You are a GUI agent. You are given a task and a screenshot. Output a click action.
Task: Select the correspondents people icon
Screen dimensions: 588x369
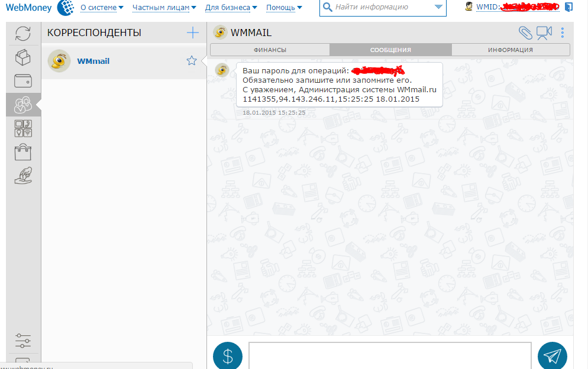click(23, 105)
